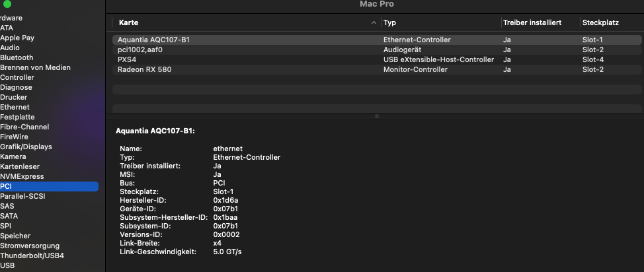Screen dimensions: 644x272
Task: Select Controller in the sidebar
Action: tap(17, 77)
